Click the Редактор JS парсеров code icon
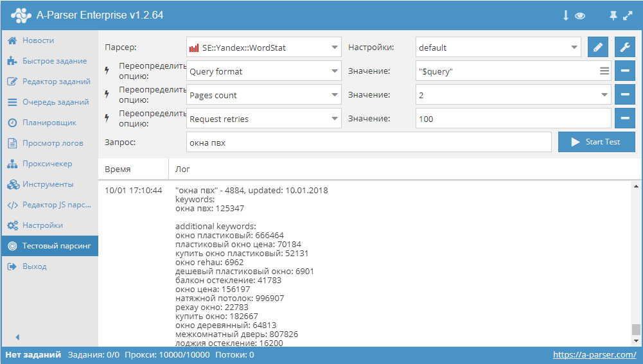 [x=13, y=205]
